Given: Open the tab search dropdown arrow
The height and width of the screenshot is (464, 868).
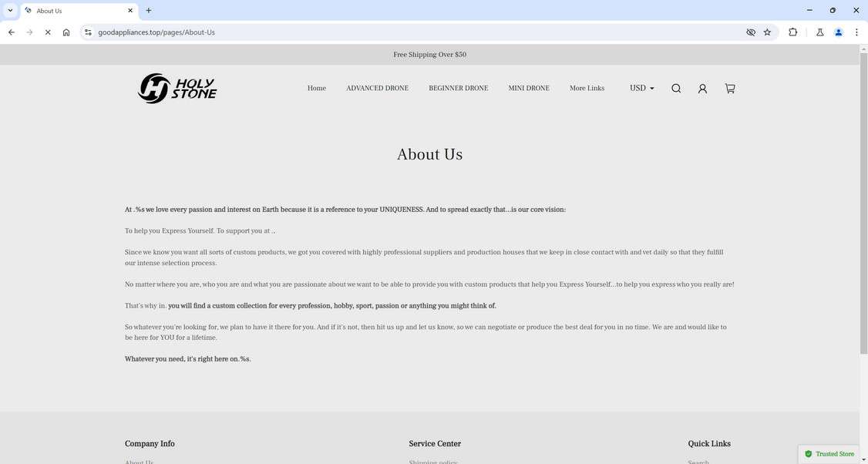Looking at the screenshot, I should (x=10, y=11).
